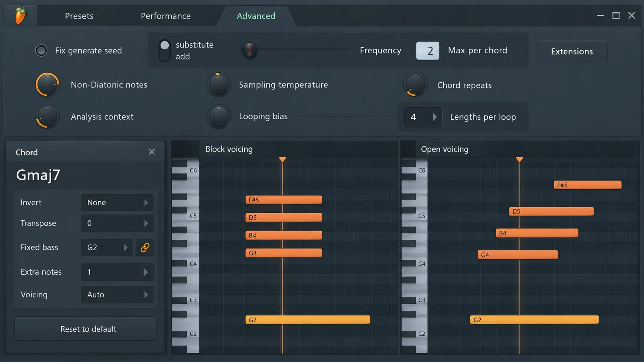This screenshot has height=362, width=644.
Task: Expand the Lengths per loop arrow
Action: pyautogui.click(x=435, y=117)
